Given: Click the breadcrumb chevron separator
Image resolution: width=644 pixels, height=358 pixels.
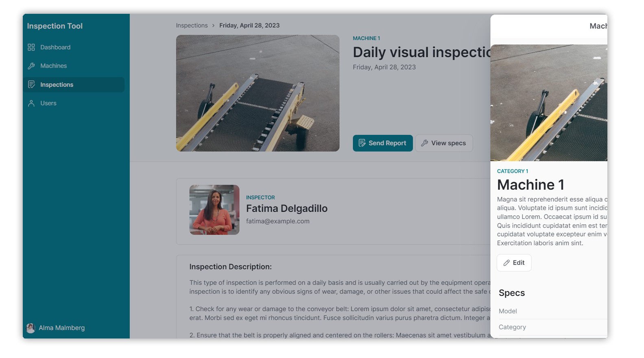Looking at the screenshot, I should [213, 25].
